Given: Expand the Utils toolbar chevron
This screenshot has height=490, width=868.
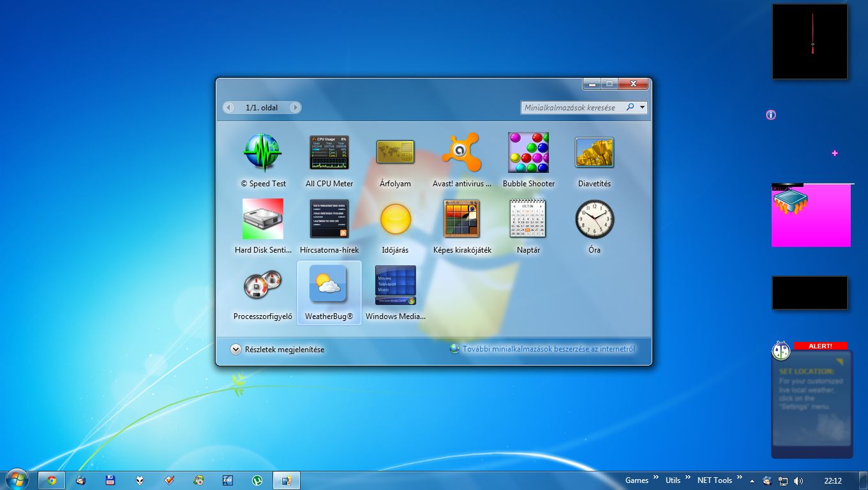Looking at the screenshot, I should tap(688, 477).
